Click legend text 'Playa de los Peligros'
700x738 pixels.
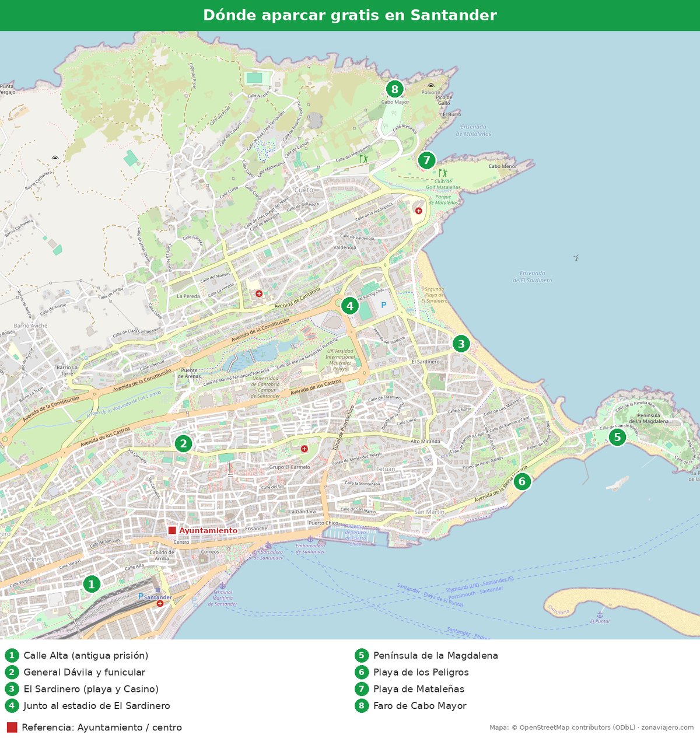[421, 672]
